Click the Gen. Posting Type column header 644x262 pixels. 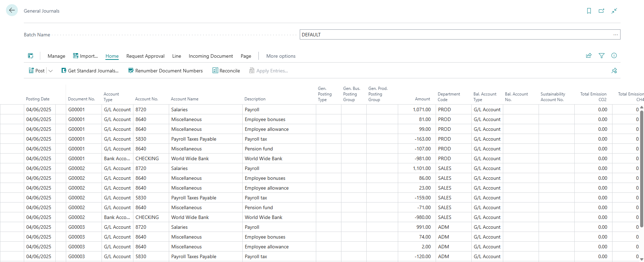point(325,94)
